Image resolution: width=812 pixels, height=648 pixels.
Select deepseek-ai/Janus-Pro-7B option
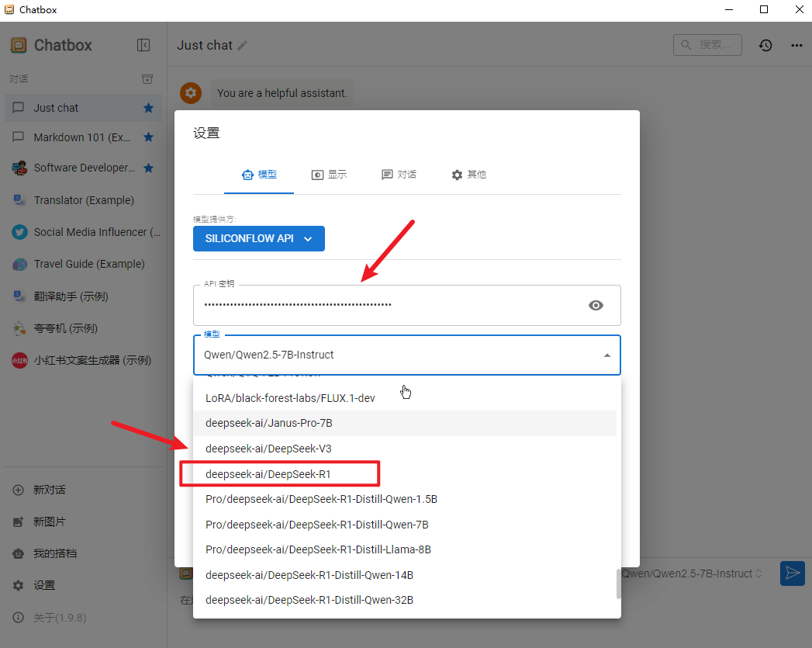[405, 423]
